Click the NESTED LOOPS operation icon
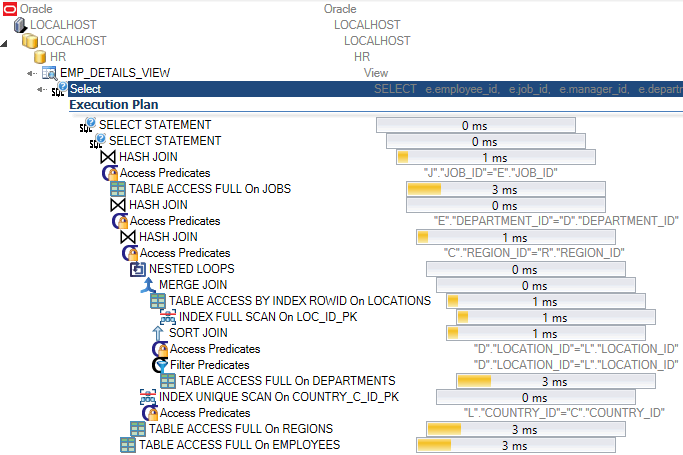The height and width of the screenshot is (455, 683). [x=138, y=269]
